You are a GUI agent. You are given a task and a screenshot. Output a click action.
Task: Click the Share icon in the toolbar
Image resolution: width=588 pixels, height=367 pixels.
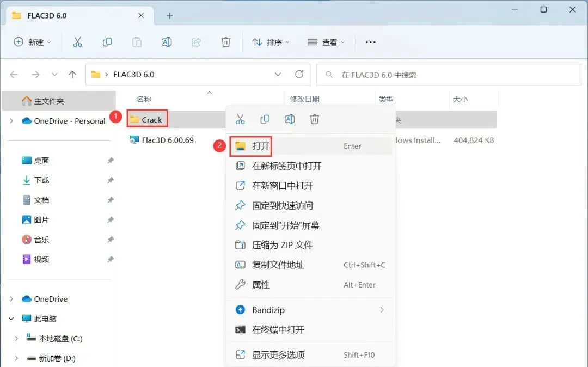point(196,42)
